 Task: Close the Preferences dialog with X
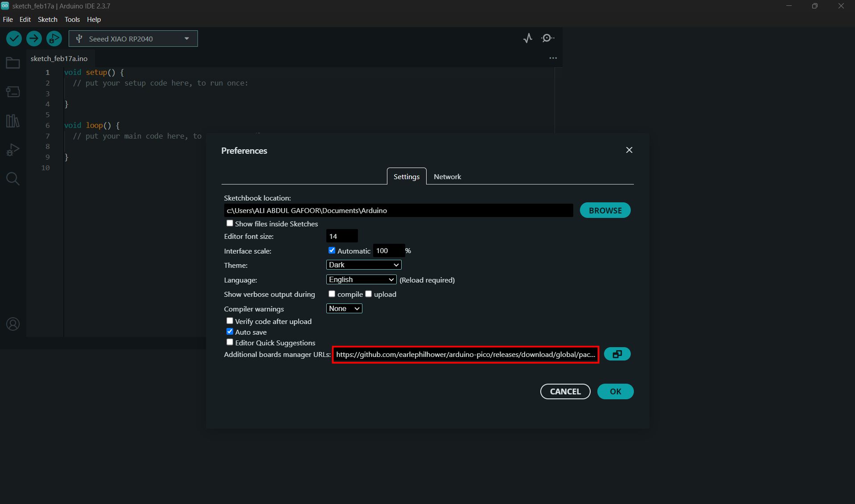point(629,150)
